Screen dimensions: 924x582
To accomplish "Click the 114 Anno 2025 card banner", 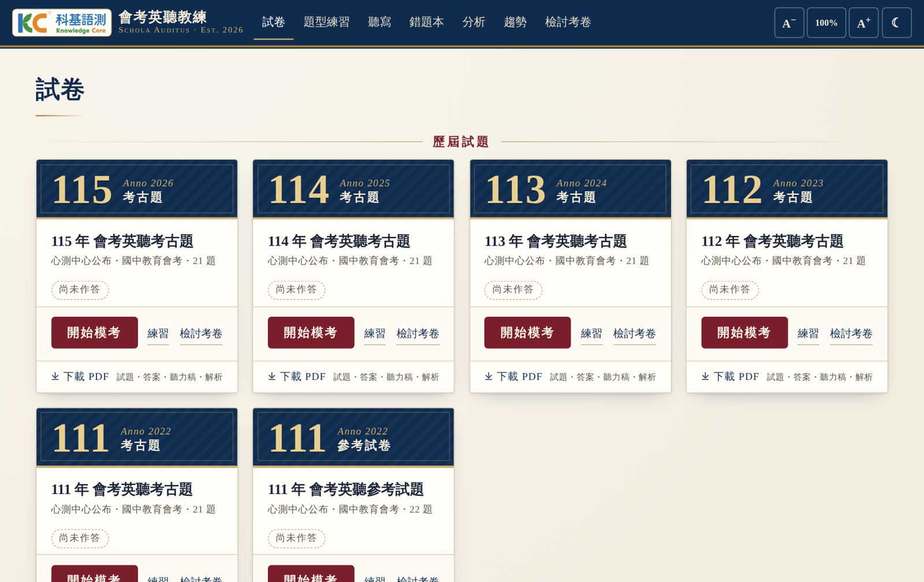I will coord(353,189).
